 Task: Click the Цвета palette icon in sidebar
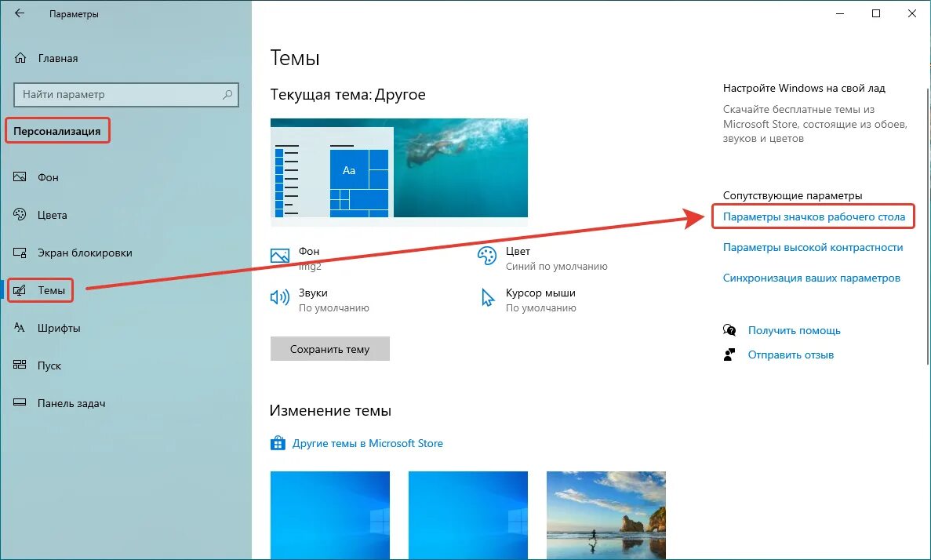coord(20,214)
